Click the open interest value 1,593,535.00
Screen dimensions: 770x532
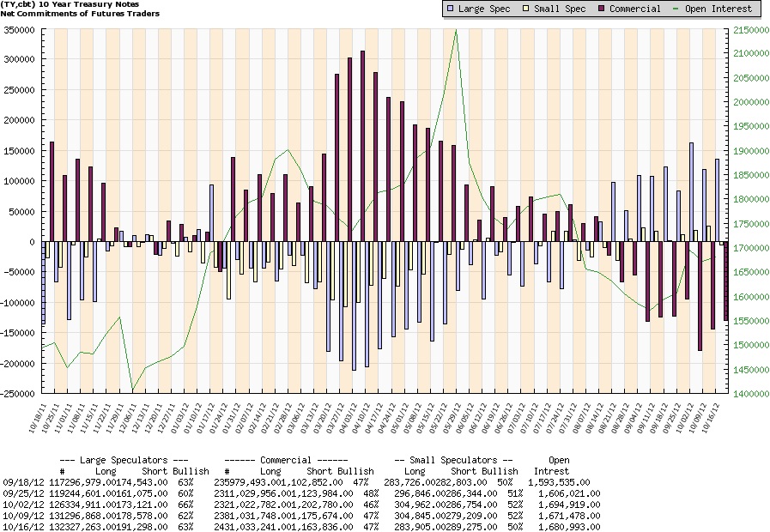coord(559,482)
